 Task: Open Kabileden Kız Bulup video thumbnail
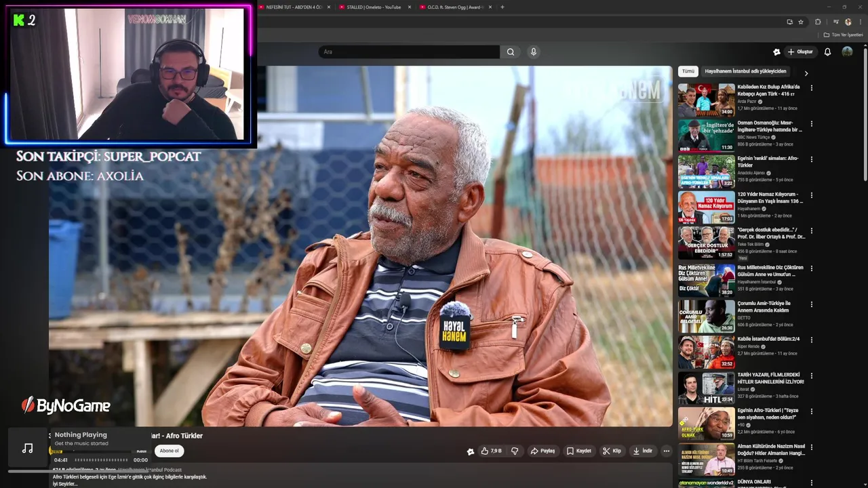706,100
